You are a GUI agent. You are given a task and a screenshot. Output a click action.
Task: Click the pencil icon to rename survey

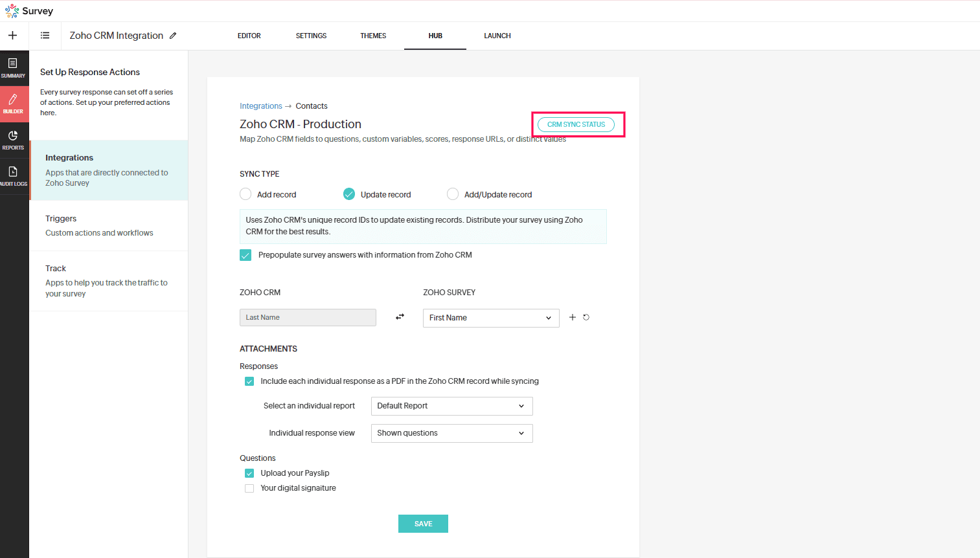(x=173, y=36)
